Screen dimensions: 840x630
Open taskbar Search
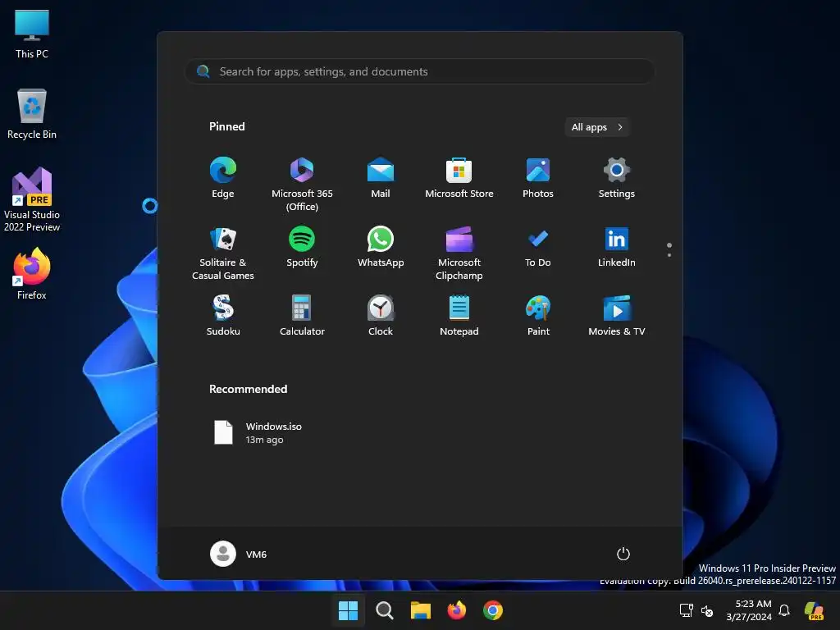click(384, 610)
